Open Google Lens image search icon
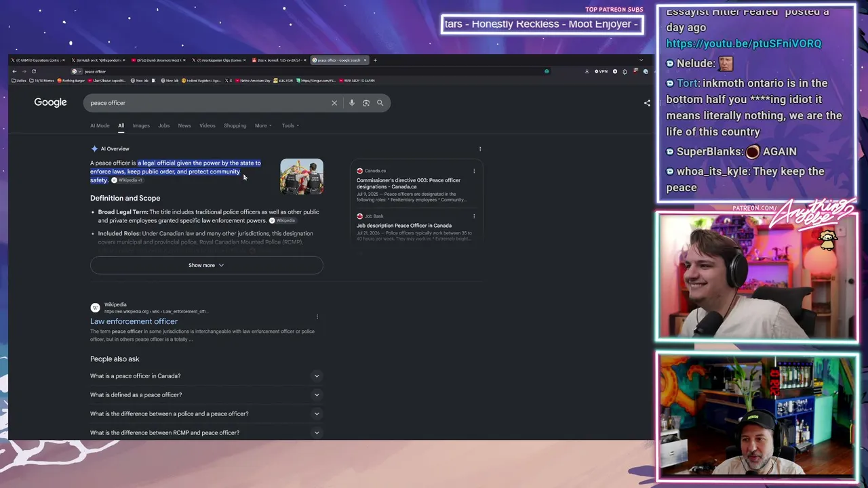 pyautogui.click(x=366, y=103)
